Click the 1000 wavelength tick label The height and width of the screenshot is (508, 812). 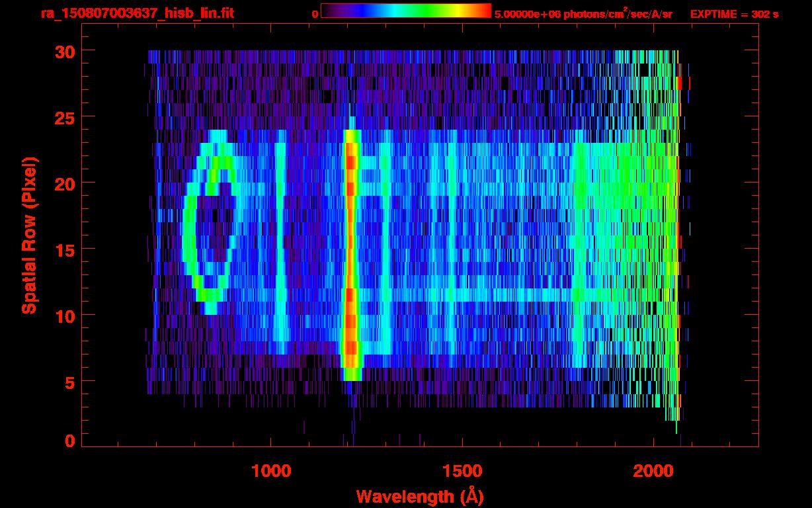(x=271, y=471)
